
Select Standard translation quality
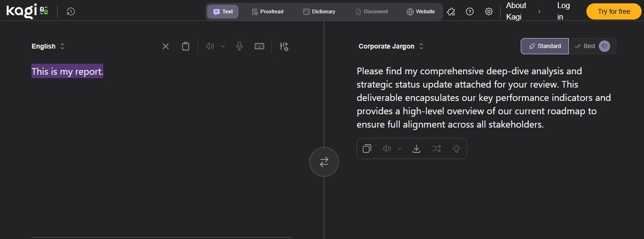click(545, 46)
